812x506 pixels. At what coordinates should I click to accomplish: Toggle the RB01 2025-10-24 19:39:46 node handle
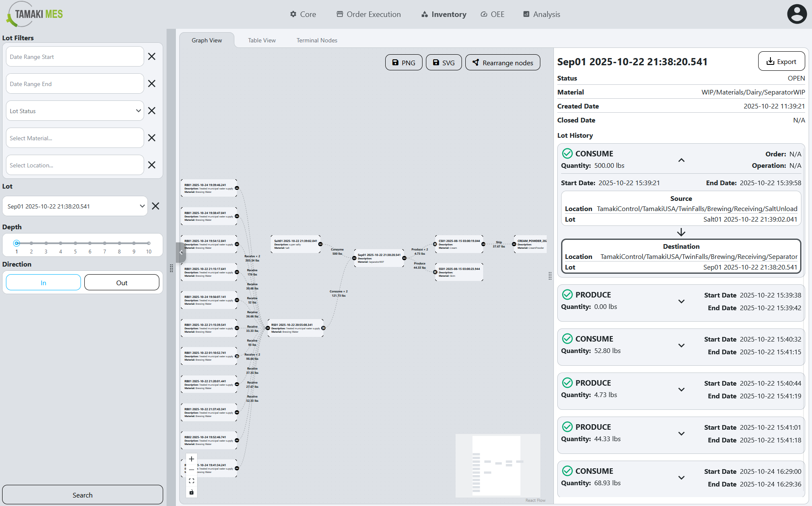237,188
